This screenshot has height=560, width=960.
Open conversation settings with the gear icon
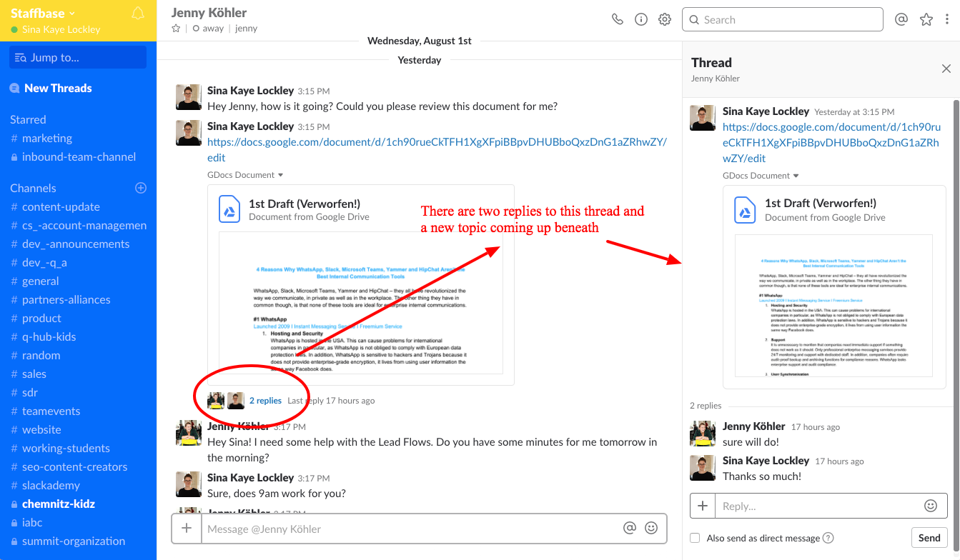pyautogui.click(x=664, y=19)
